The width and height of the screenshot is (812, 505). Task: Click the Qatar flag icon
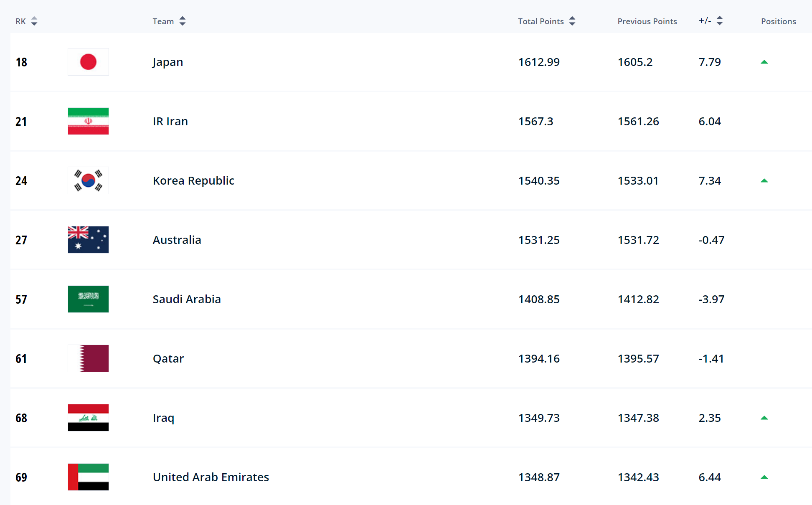point(88,358)
